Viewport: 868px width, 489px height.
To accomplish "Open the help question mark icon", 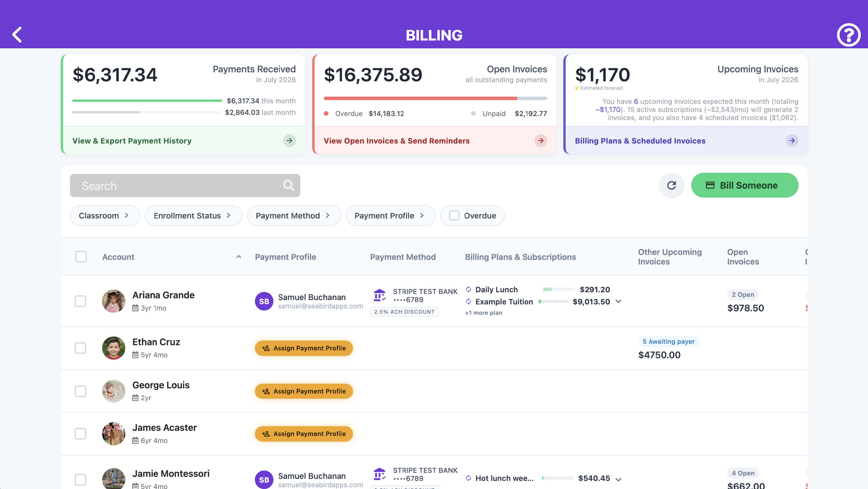I will pos(848,35).
